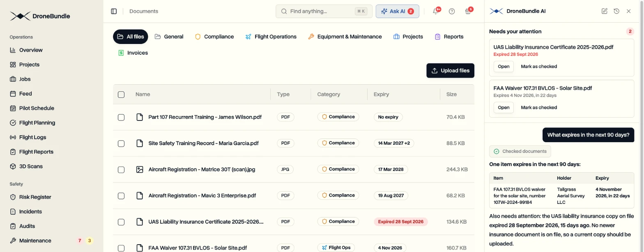Start a new AI chat with edit icon
644x252 pixels.
[x=605, y=11]
